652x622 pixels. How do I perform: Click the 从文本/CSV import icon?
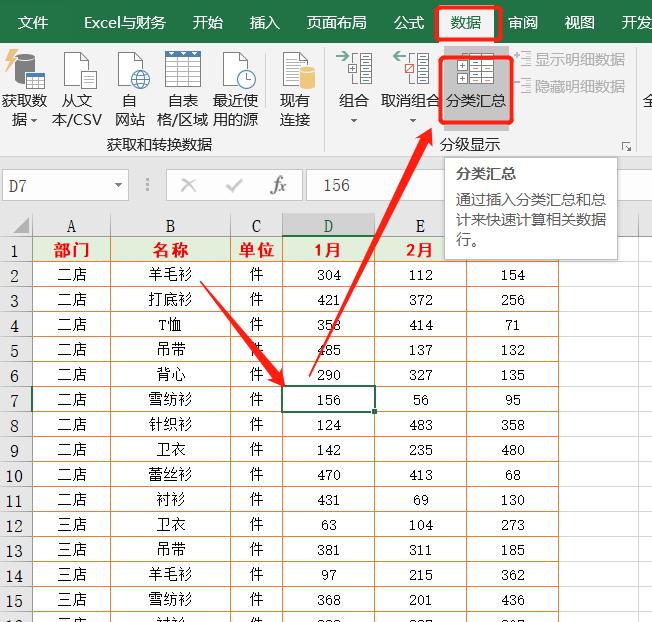[78, 70]
